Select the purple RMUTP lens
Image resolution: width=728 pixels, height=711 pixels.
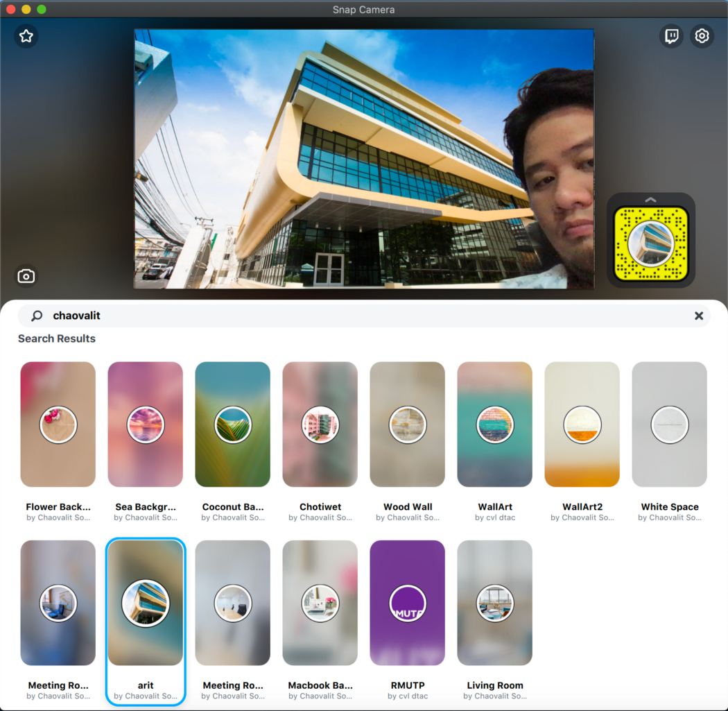tap(407, 603)
